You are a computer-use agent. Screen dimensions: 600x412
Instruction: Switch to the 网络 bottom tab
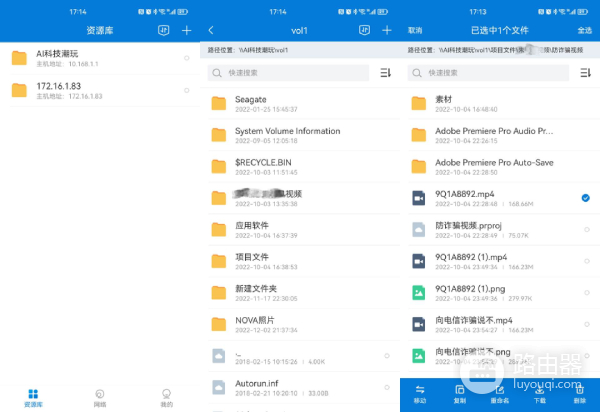pos(100,398)
